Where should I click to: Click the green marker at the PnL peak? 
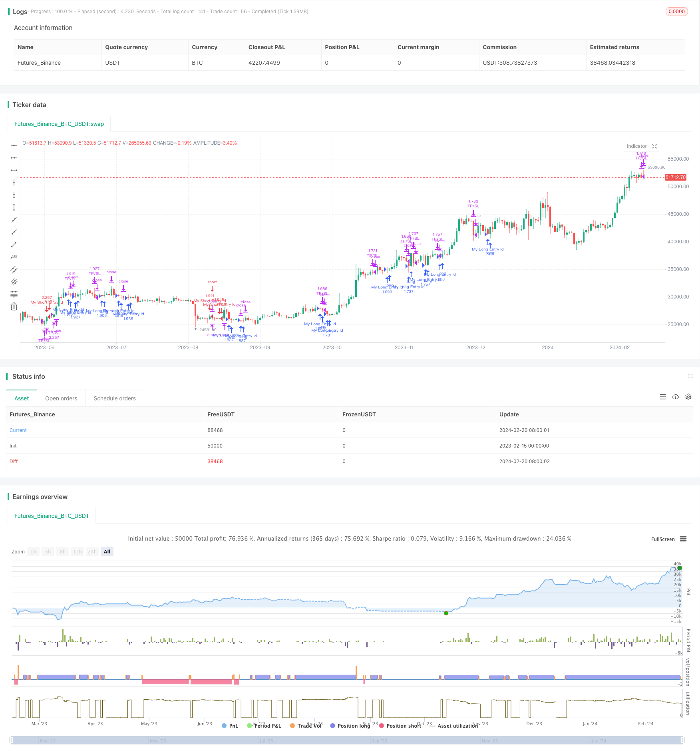point(680,568)
